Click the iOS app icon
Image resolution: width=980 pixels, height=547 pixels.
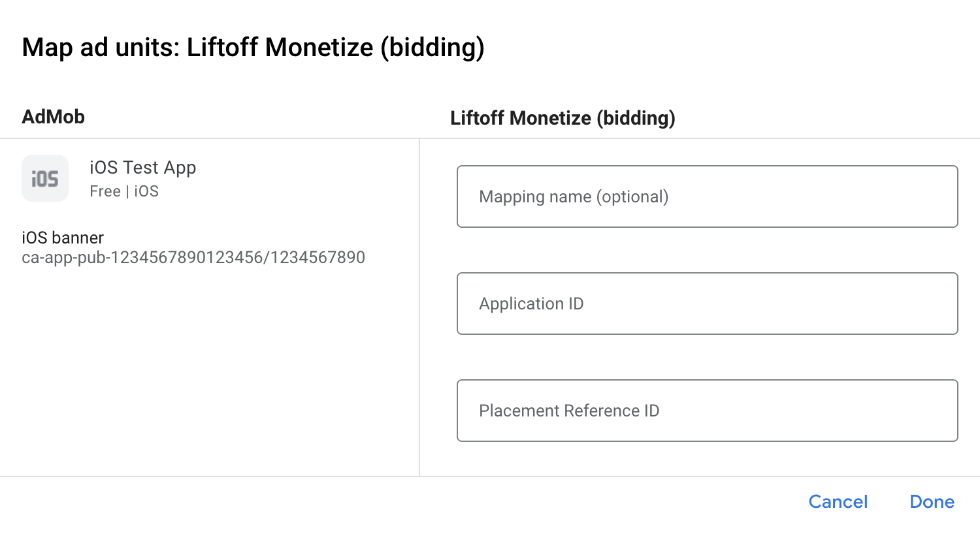click(x=45, y=178)
